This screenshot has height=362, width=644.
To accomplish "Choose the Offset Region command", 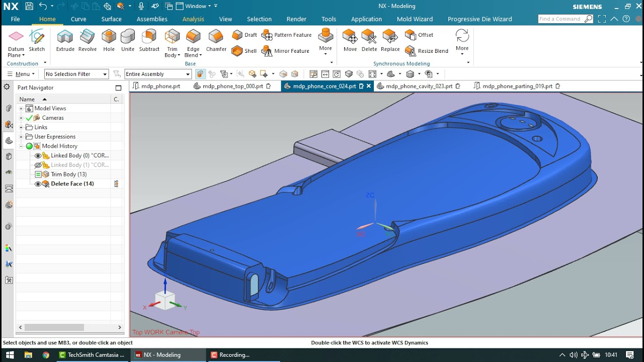I will click(419, 35).
